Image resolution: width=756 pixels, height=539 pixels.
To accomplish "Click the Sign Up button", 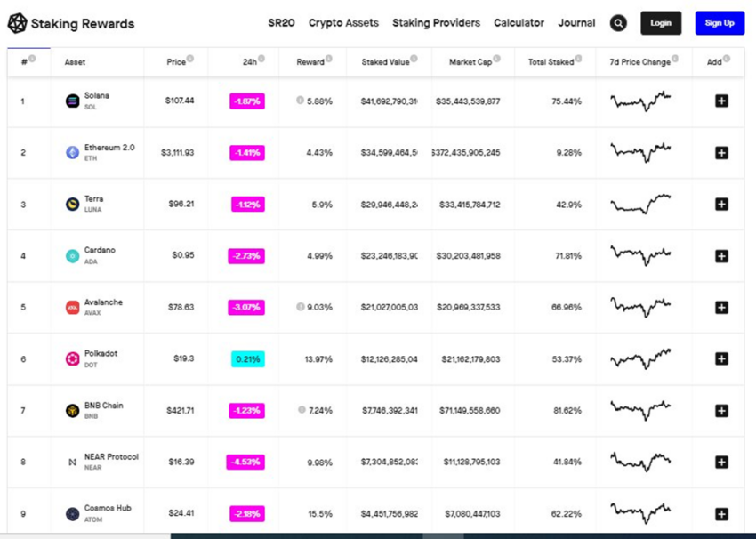I will tap(720, 23).
